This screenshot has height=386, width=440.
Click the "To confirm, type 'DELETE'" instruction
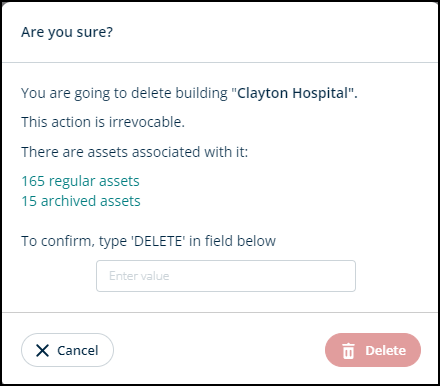click(x=149, y=241)
